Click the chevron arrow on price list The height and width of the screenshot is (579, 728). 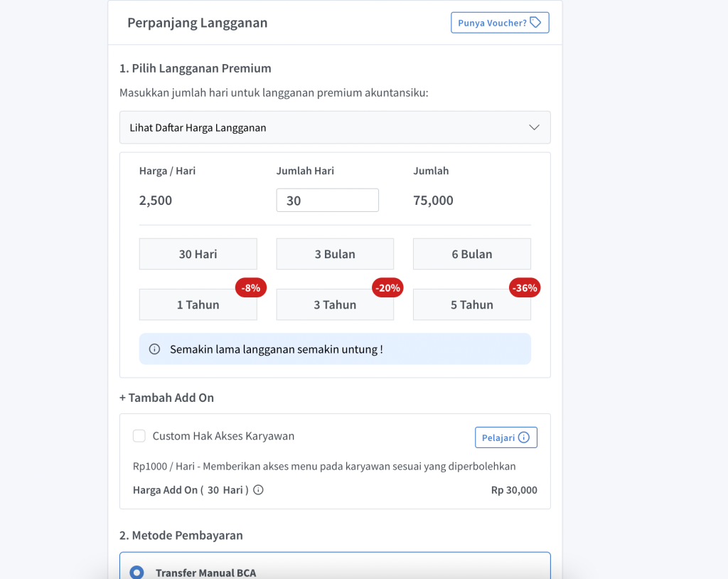pos(535,128)
